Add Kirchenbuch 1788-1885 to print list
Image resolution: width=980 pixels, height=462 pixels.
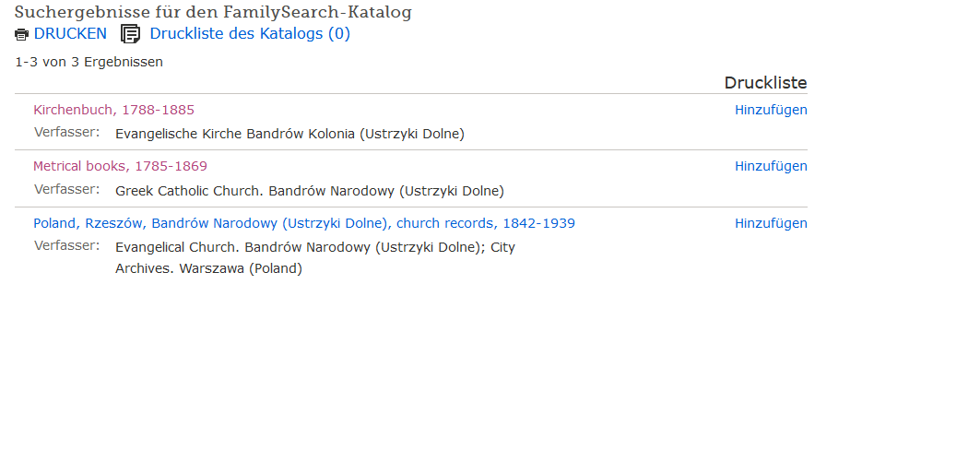pos(771,110)
